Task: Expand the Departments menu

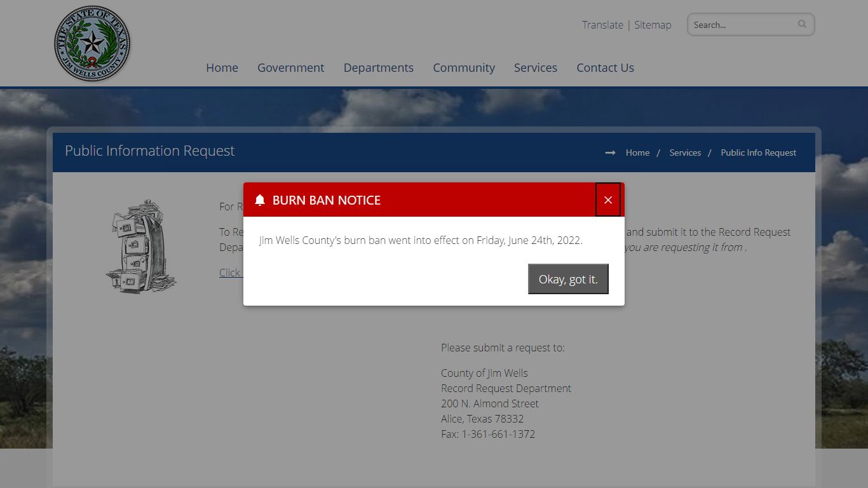Action: 379,67
